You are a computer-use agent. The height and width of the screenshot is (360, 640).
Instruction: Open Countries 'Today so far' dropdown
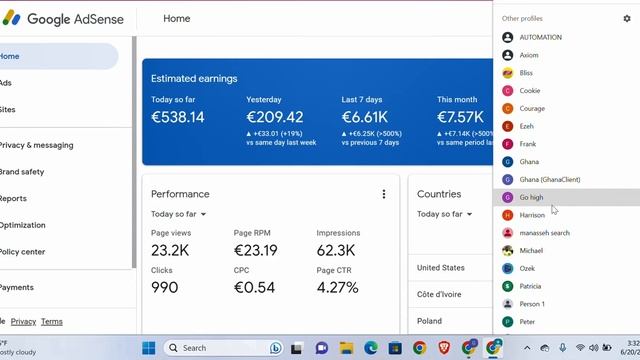pos(444,214)
